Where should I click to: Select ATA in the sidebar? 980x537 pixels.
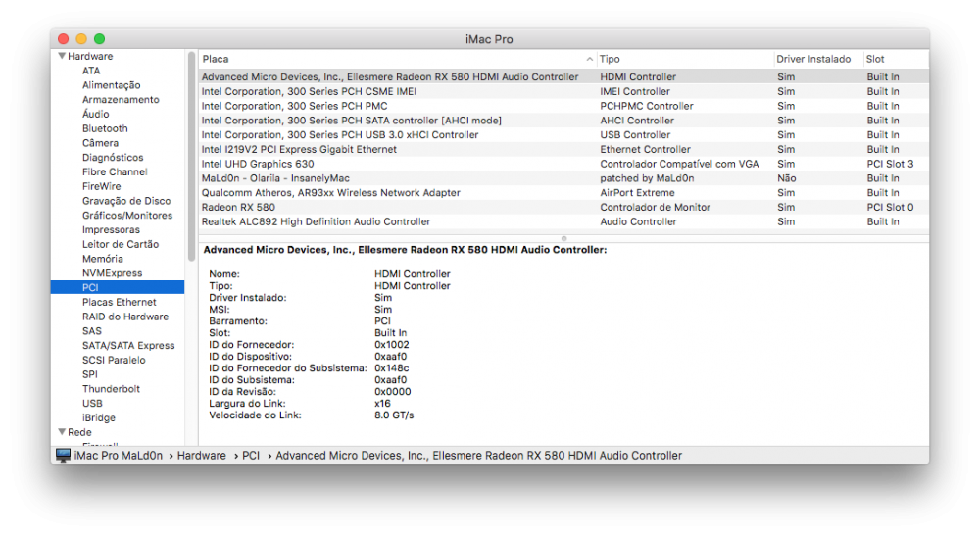(91, 71)
